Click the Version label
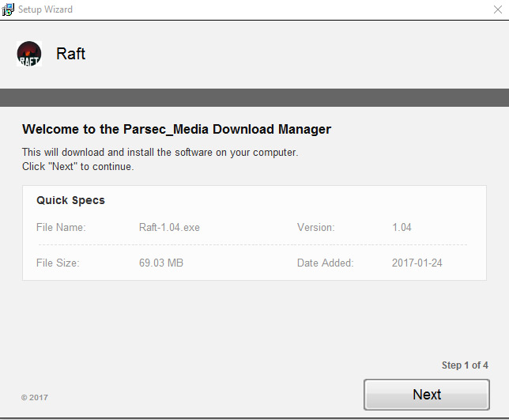This screenshot has width=509, height=420. coord(315,227)
